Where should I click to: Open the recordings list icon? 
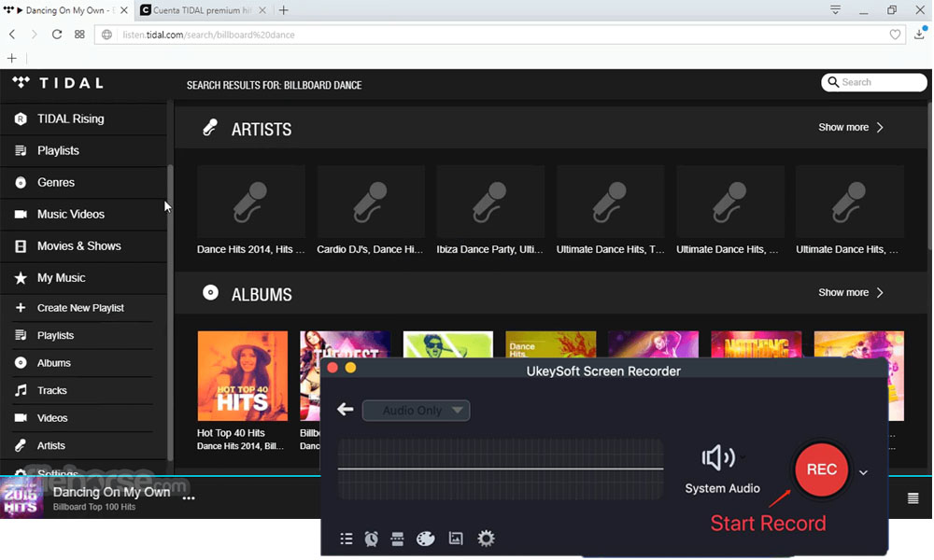point(347,539)
